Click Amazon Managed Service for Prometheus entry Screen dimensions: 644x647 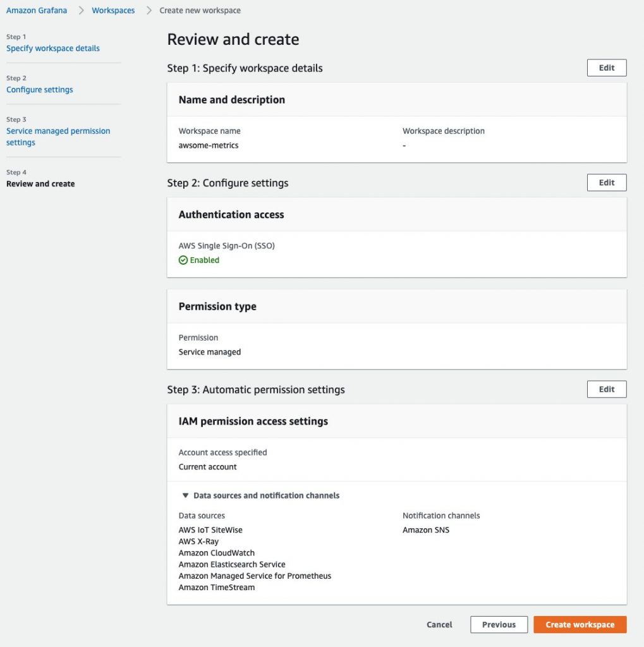click(x=255, y=576)
